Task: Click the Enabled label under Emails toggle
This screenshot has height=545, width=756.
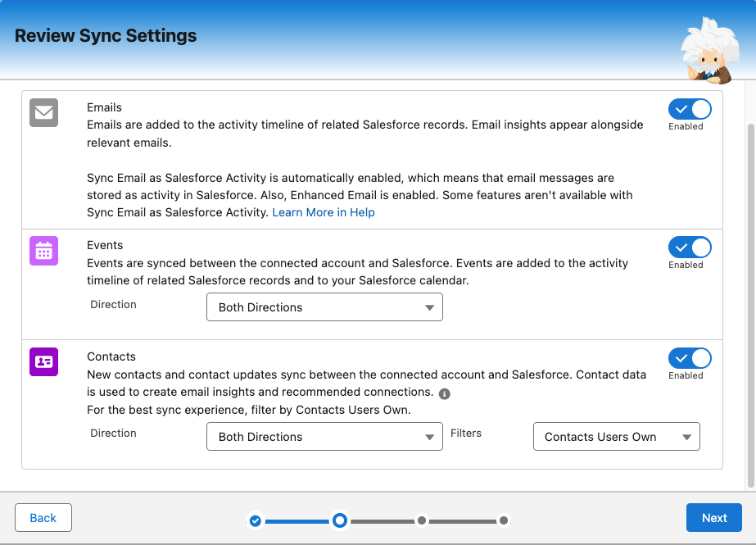Action: coord(686,126)
